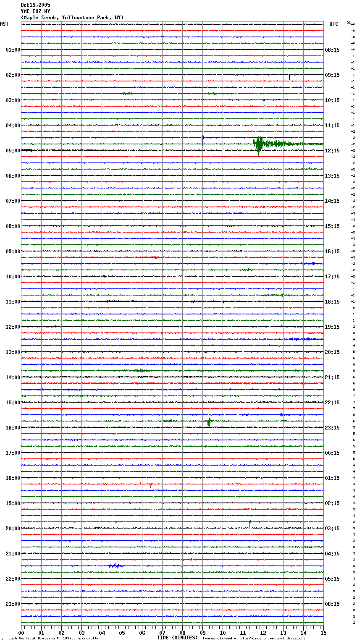Screen dimensions: 357x644
Task: Click the UTC time zone label
Action: [334, 24]
